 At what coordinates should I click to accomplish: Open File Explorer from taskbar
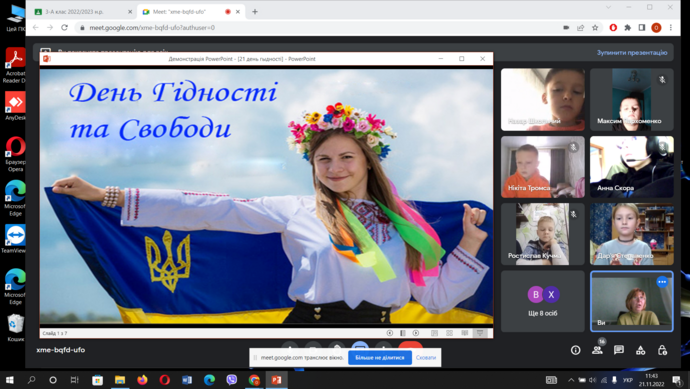(120, 380)
